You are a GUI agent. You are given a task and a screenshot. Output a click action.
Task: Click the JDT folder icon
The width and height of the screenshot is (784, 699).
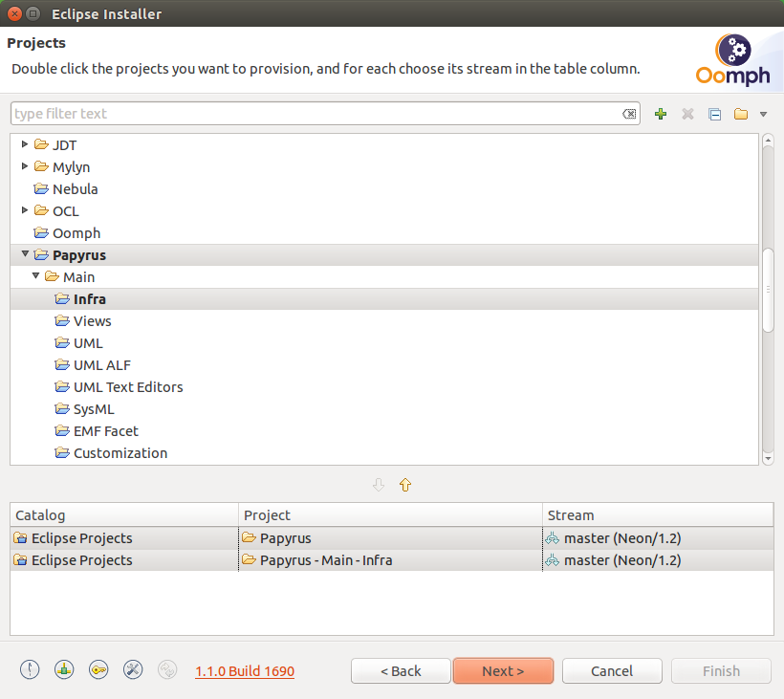[x=41, y=144]
